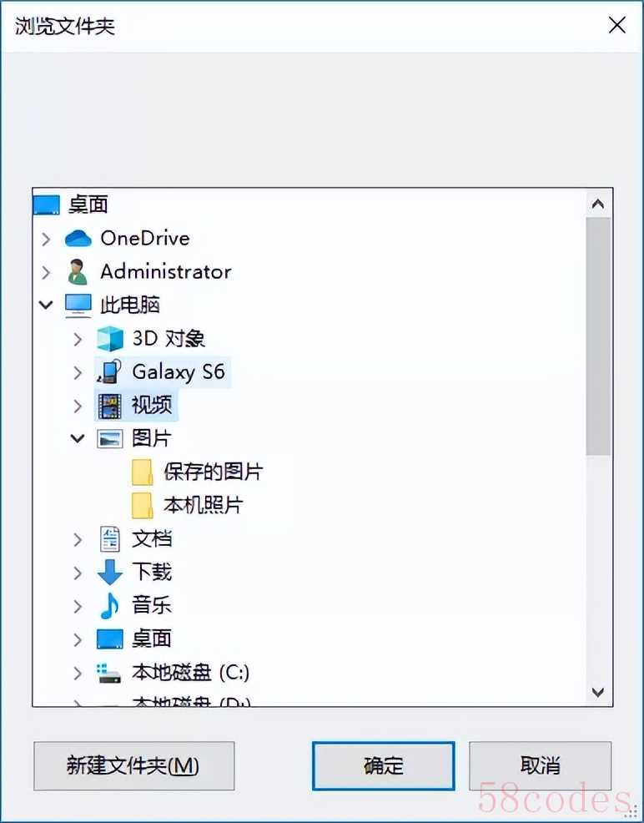Expand the OneDrive tree node

[x=46, y=240]
